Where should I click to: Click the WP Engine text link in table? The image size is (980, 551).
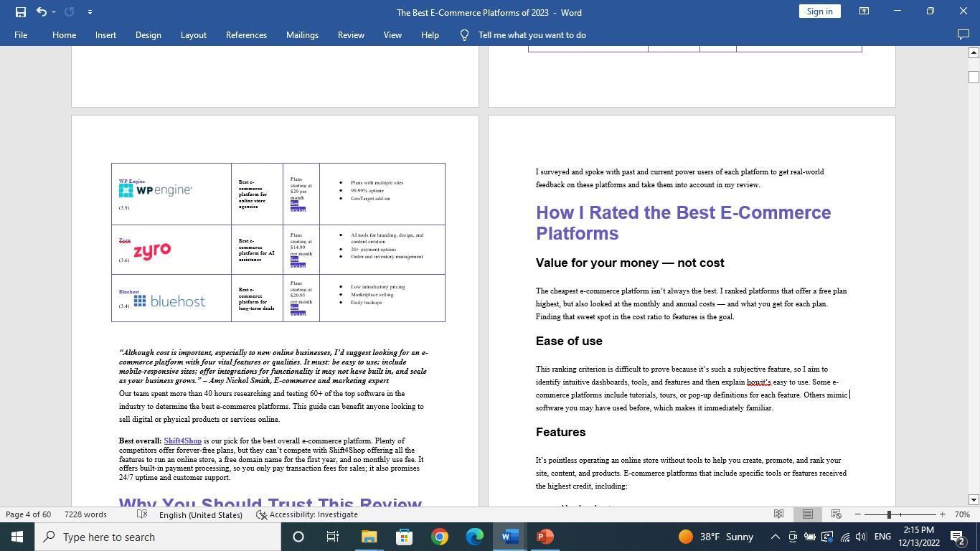132,182
